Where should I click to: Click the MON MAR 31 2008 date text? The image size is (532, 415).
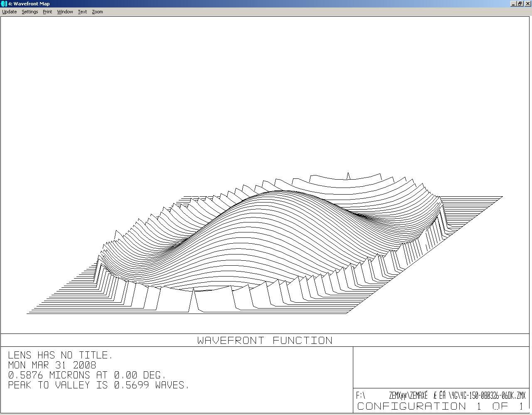tap(52, 365)
